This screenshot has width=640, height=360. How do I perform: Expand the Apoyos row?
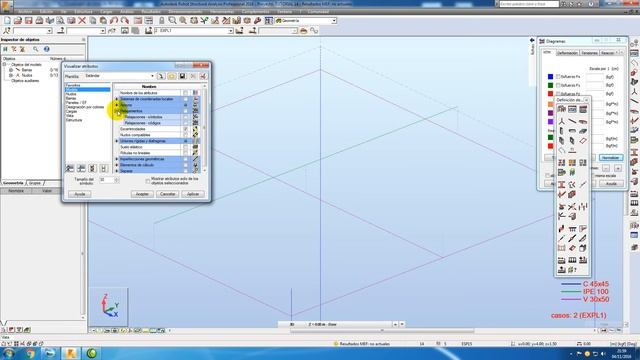point(117,105)
